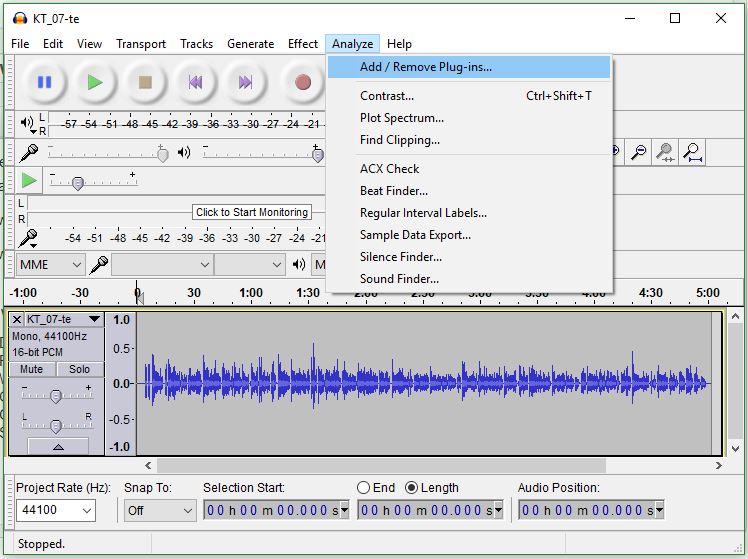Open the Edit menu
The height and width of the screenshot is (559, 748).
tap(53, 44)
